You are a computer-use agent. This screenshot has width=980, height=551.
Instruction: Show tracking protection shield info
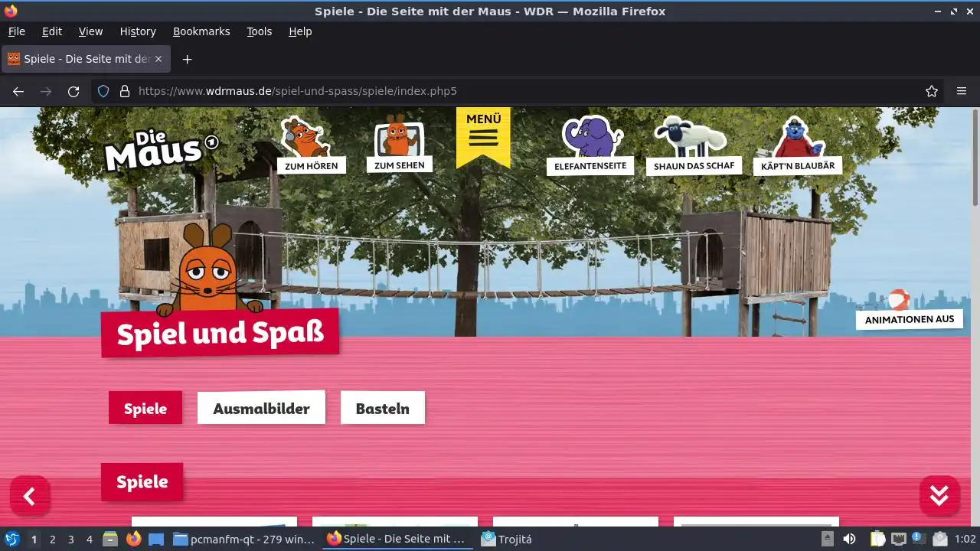pyautogui.click(x=103, y=91)
